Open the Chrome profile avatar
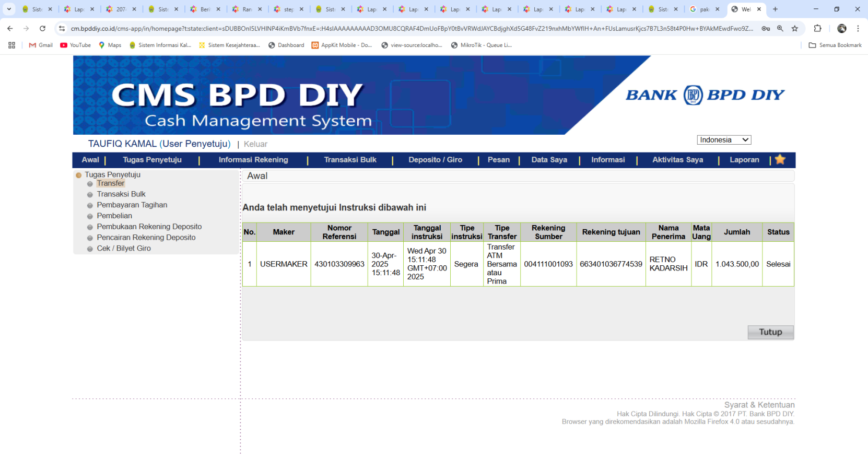 [842, 29]
